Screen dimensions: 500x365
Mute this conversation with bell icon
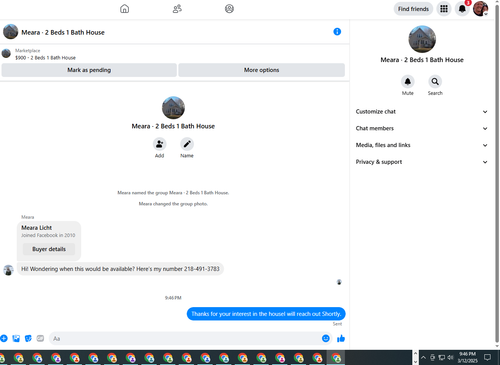[x=407, y=82]
